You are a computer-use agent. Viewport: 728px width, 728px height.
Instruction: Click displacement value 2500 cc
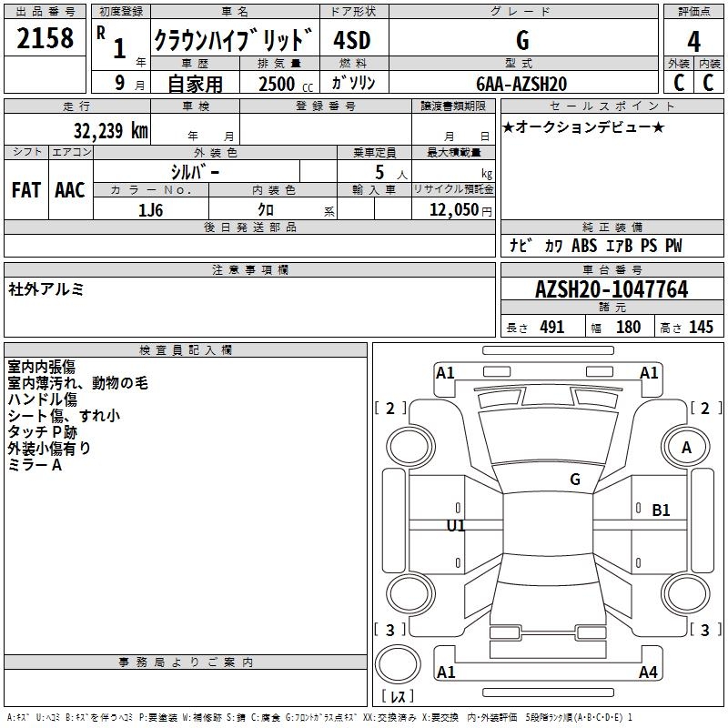286,84
